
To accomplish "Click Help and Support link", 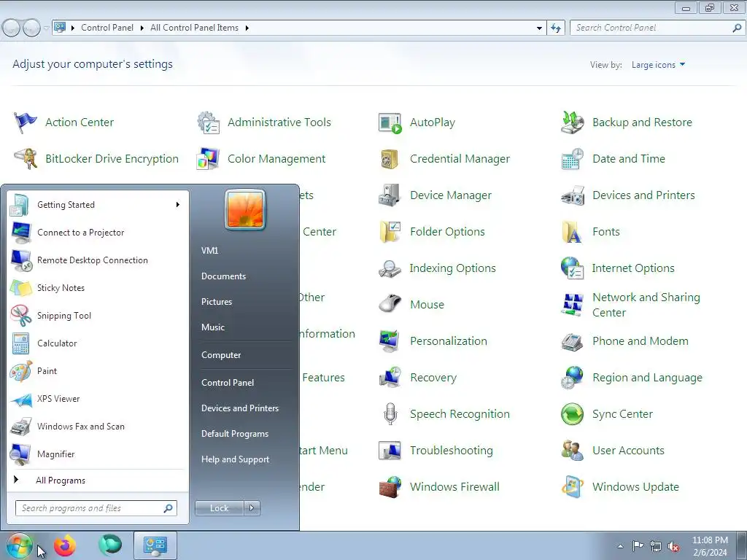I will click(235, 459).
